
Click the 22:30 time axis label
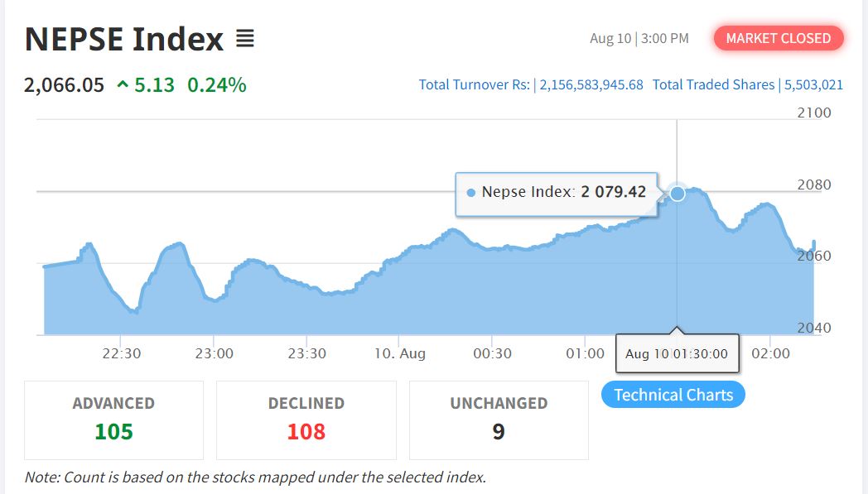click(x=121, y=353)
